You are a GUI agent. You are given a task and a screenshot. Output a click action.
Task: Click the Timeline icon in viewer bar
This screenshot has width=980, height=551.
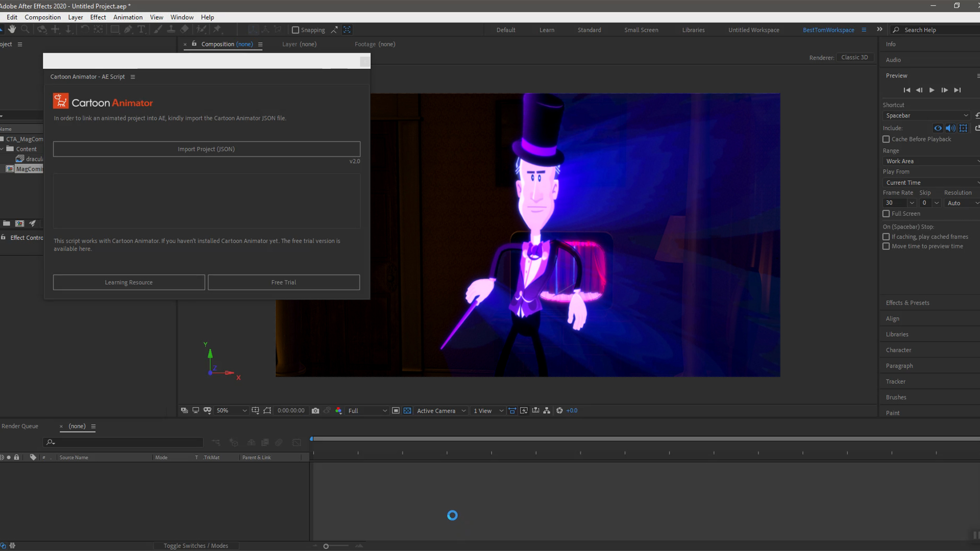[x=535, y=411]
